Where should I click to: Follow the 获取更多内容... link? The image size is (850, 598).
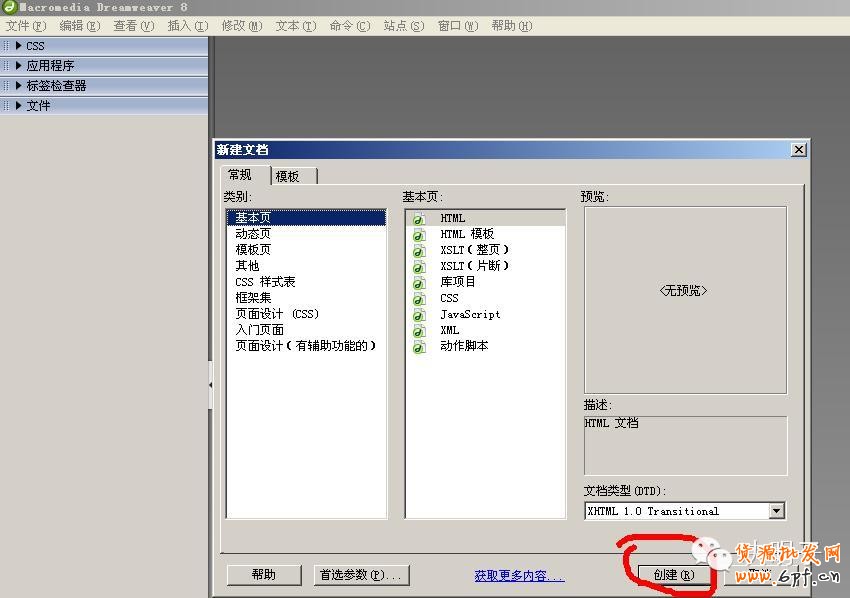pyautogui.click(x=519, y=575)
